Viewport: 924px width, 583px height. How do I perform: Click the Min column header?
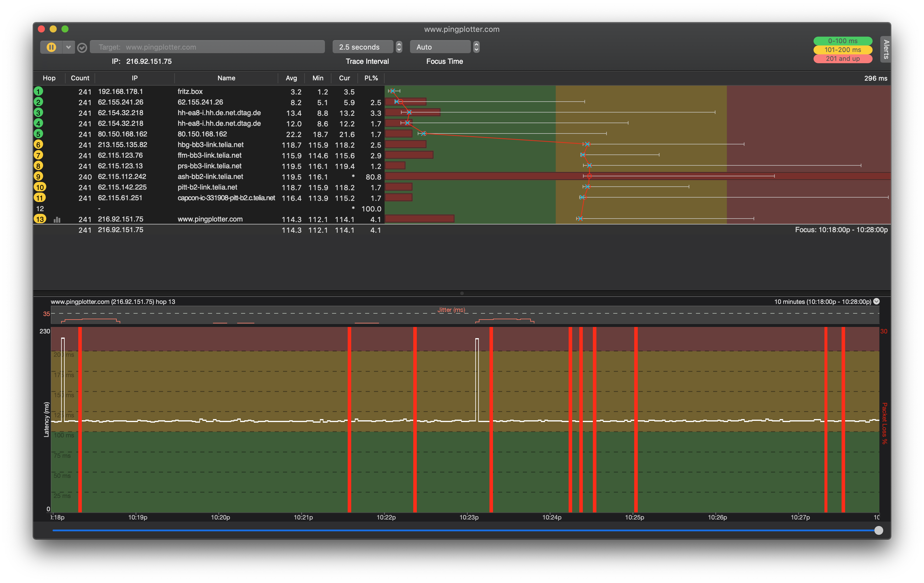click(x=318, y=78)
